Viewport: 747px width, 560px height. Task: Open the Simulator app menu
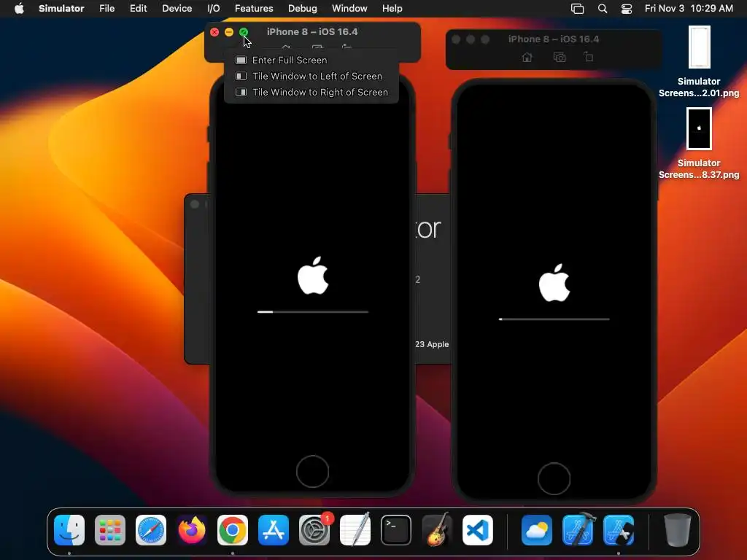(x=61, y=9)
